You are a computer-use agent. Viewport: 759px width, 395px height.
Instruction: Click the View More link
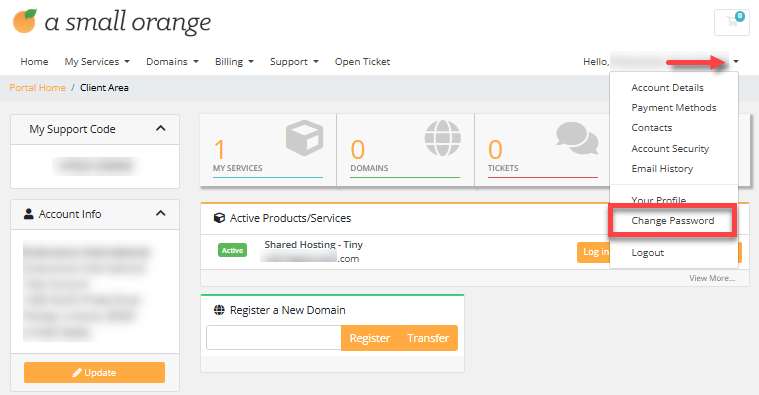click(712, 278)
